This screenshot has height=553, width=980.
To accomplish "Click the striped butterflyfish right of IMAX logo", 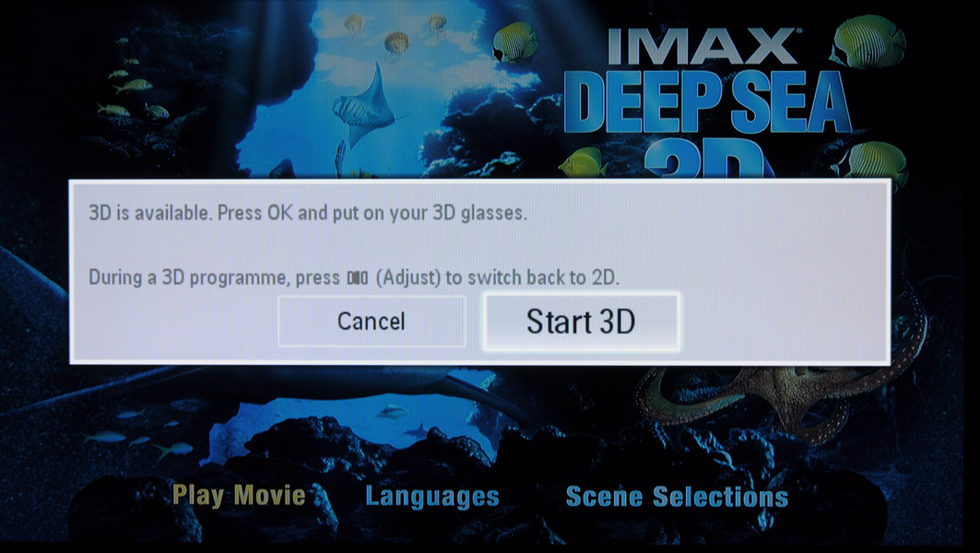I will tap(868, 41).
